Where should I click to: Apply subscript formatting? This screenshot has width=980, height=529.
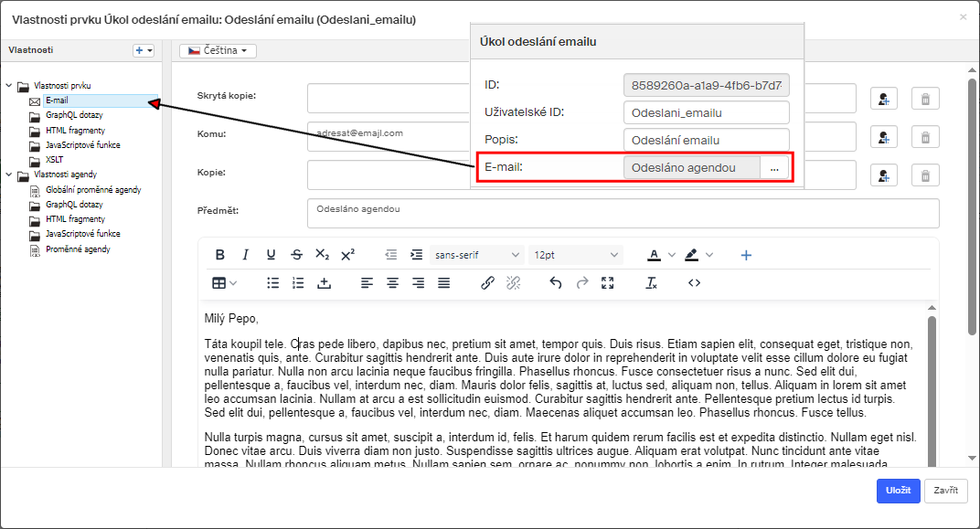click(322, 255)
